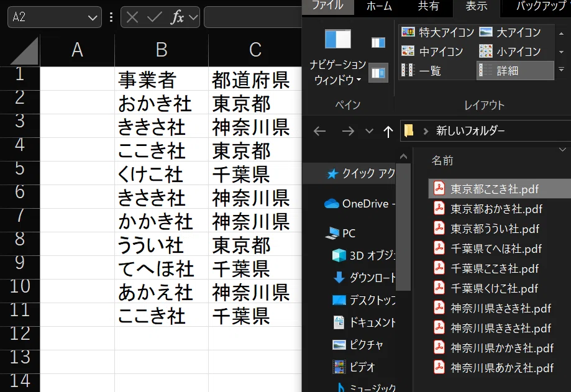
Task: Open ダウンロード in navigation pane
Action: click(x=364, y=278)
